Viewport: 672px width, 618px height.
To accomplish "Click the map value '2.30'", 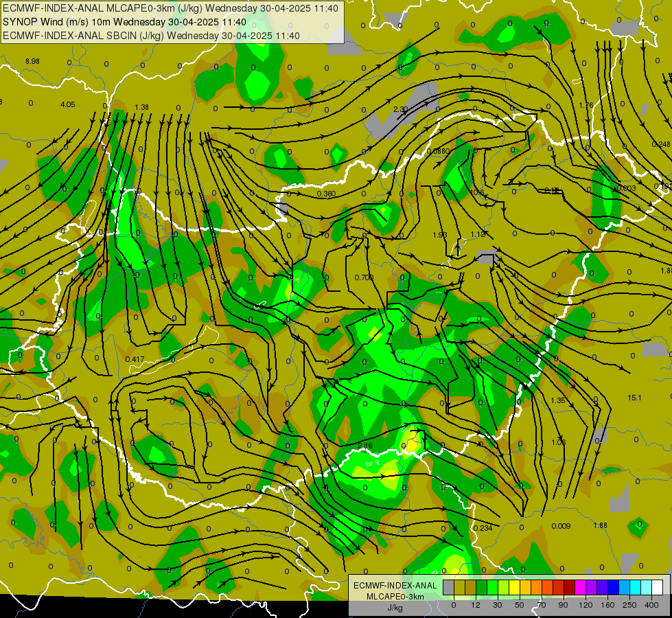I will tap(400, 109).
